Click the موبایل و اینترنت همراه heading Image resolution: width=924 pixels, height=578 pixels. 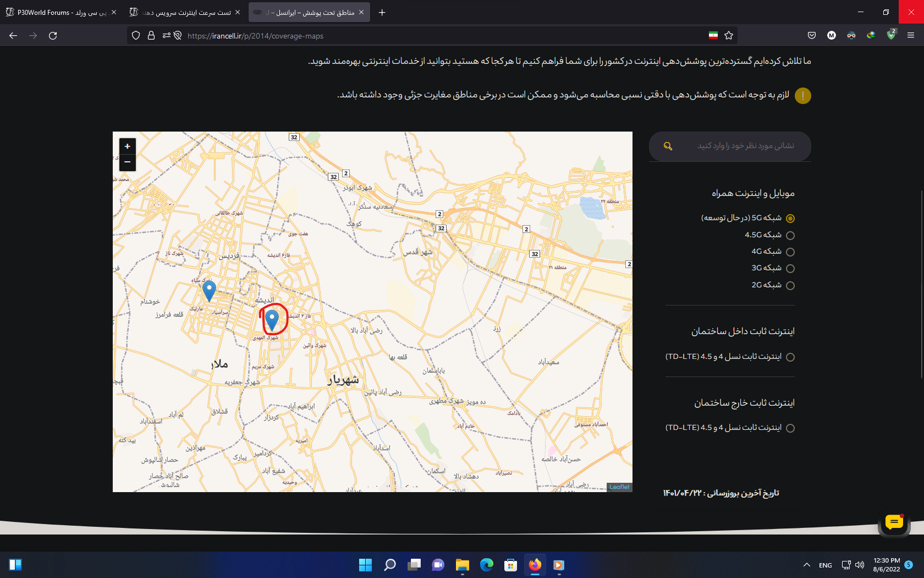coord(753,193)
